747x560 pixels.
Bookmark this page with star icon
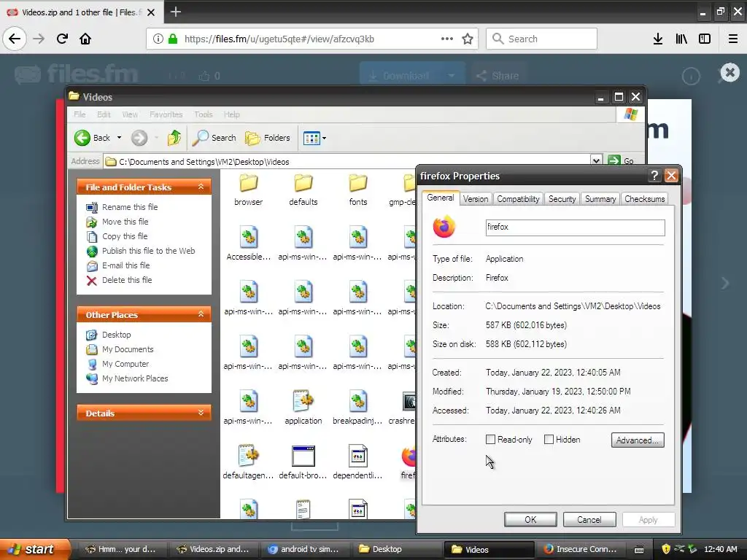tap(468, 39)
